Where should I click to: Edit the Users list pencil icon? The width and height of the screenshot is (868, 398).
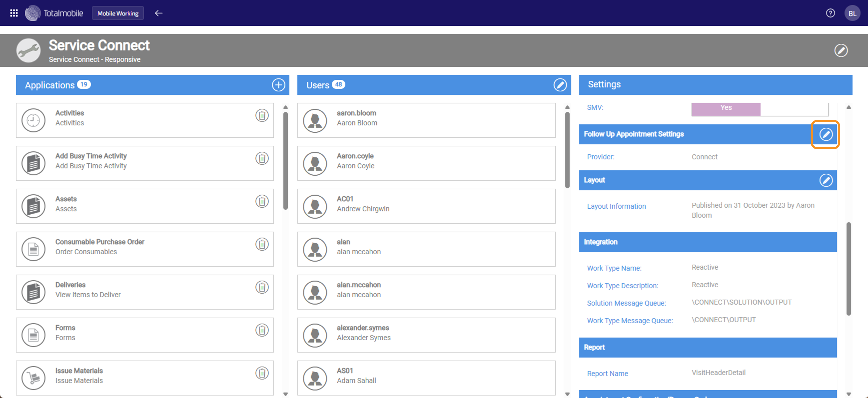pos(560,85)
